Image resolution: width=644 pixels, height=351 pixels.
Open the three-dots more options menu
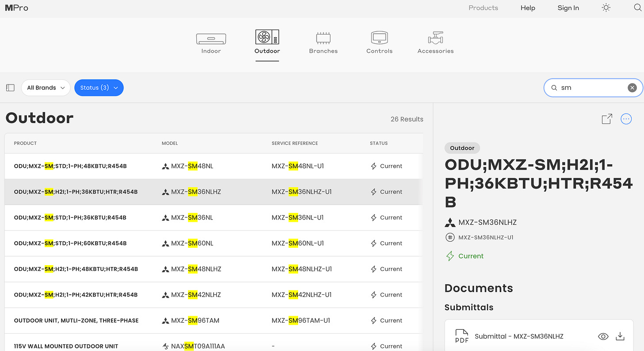coord(626,119)
